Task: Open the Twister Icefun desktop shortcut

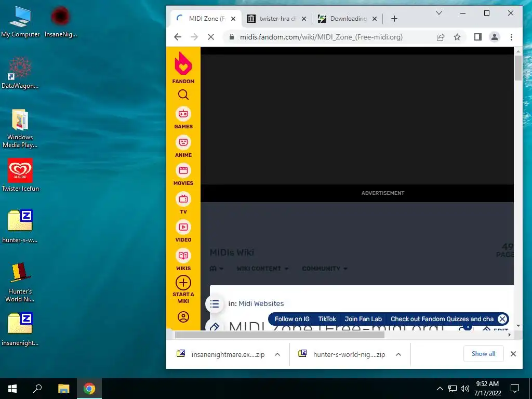Action: coord(20,175)
